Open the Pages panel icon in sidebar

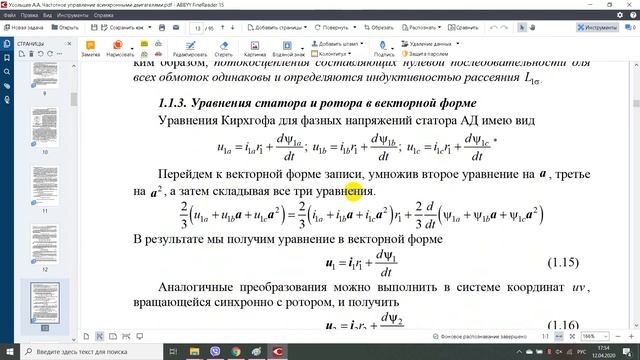click(x=7, y=44)
